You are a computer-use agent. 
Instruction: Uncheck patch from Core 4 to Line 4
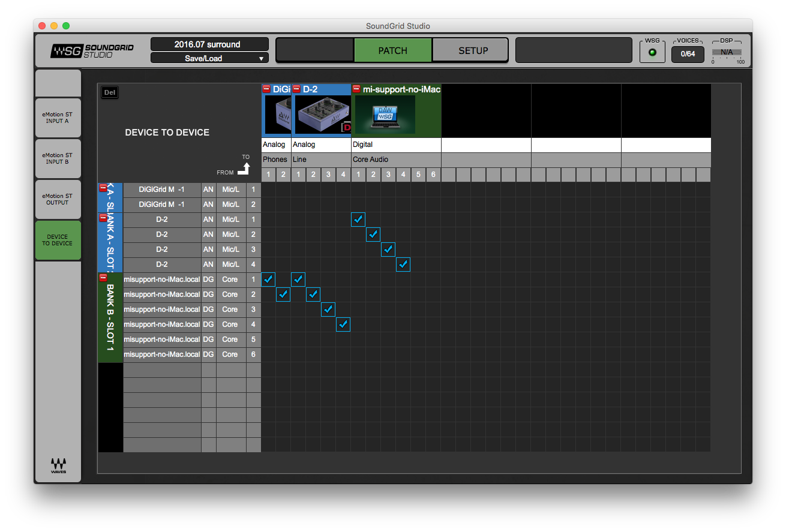(343, 324)
